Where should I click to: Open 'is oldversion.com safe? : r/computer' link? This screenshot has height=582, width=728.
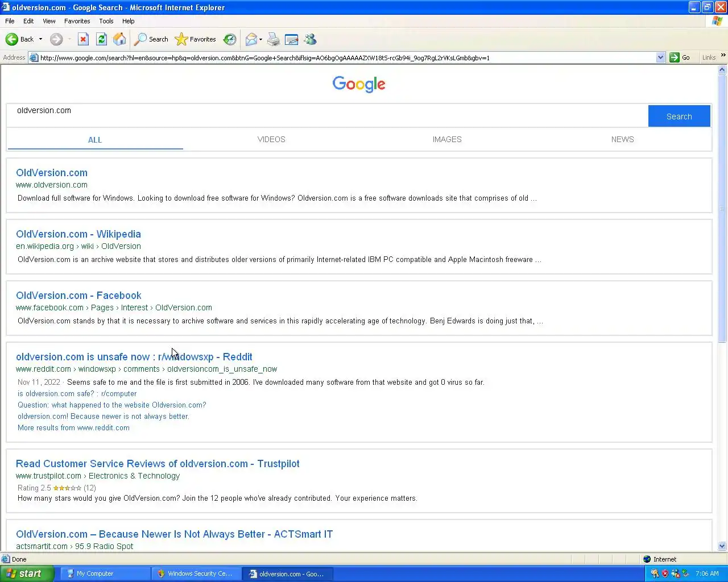[77, 393]
